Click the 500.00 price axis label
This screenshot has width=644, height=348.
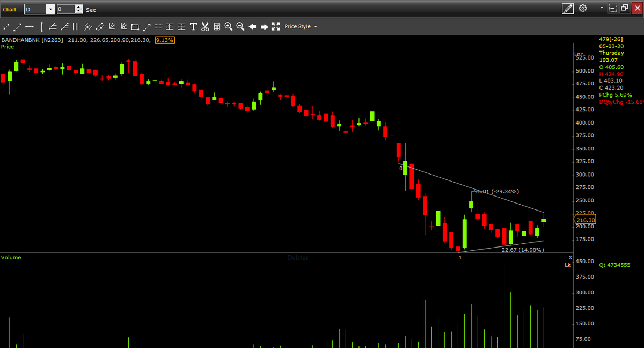[x=584, y=70]
